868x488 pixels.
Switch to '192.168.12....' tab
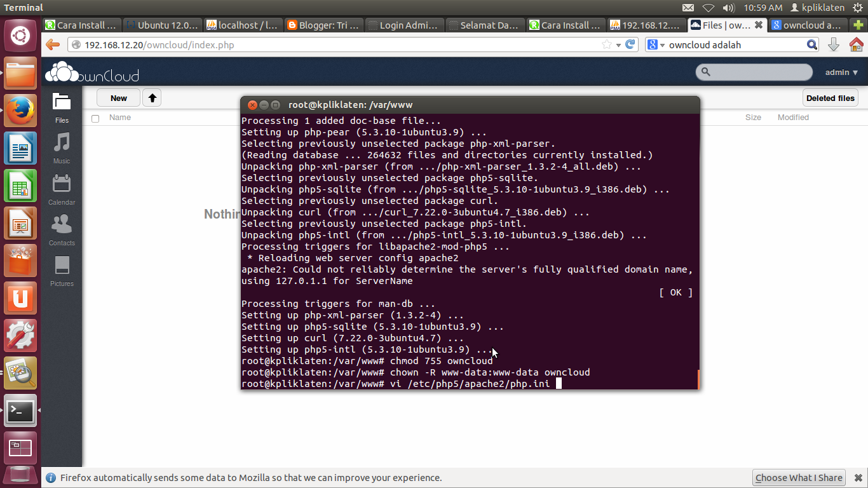(646, 25)
